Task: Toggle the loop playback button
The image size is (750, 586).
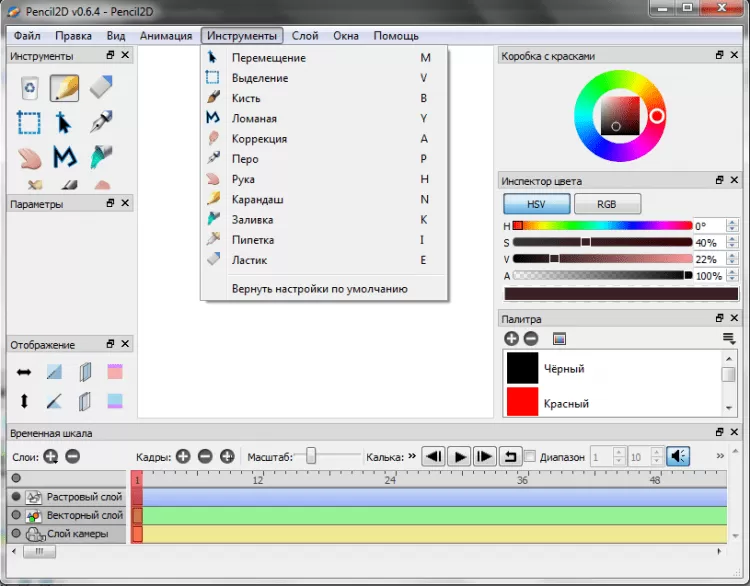Action: click(x=510, y=456)
